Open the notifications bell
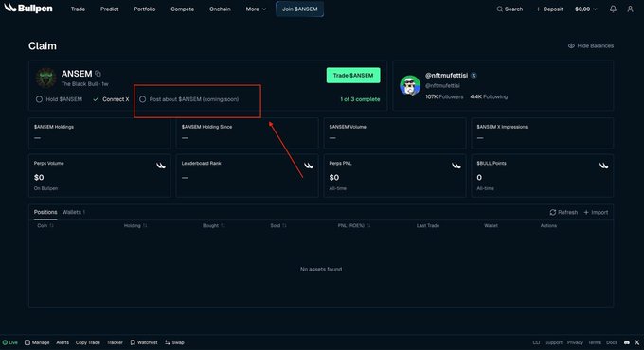Viewport: 644px width, 350px height. click(x=613, y=9)
